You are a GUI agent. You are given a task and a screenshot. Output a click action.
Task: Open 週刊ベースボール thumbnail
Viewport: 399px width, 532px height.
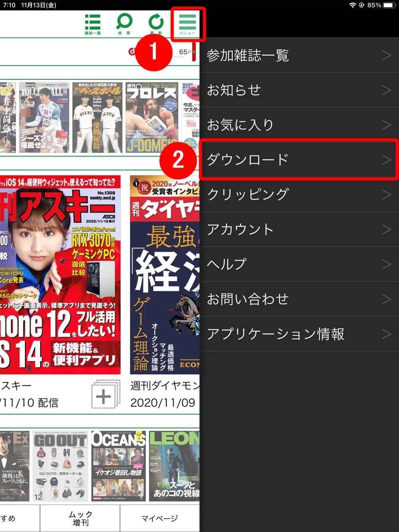tap(97, 118)
